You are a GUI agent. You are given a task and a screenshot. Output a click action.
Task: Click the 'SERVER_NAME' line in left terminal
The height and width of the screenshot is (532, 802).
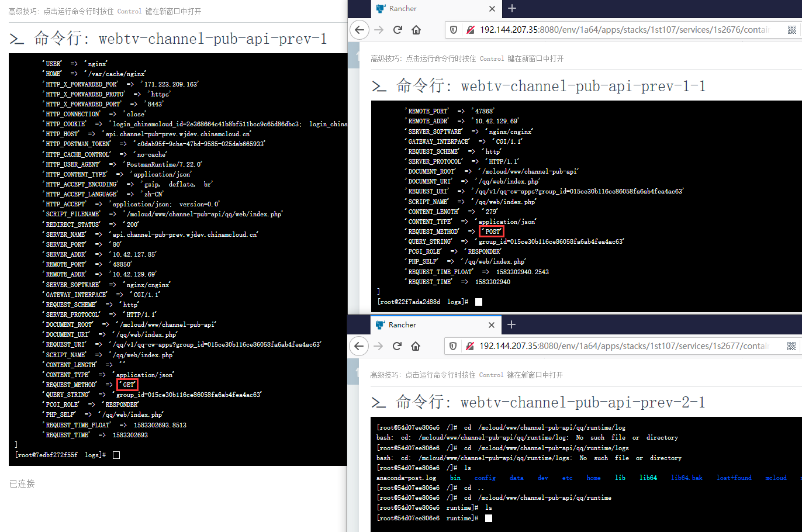[x=150, y=234]
